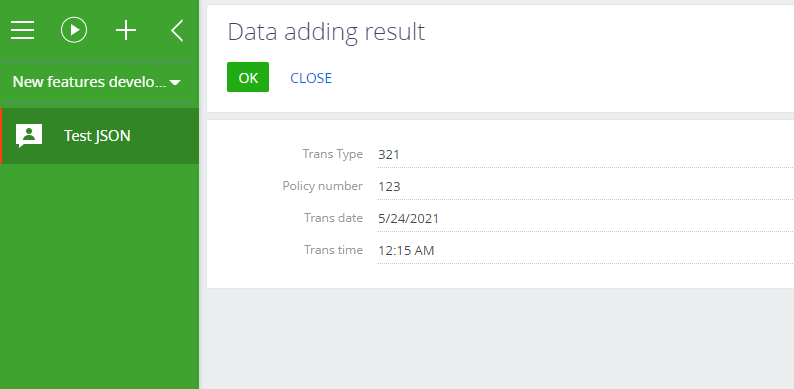Open the hamburger navigation menu
The height and width of the screenshot is (389, 794).
[23, 30]
